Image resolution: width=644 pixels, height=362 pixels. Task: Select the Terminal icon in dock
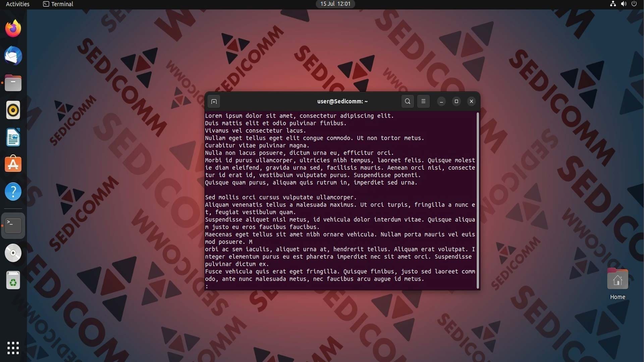(x=13, y=226)
